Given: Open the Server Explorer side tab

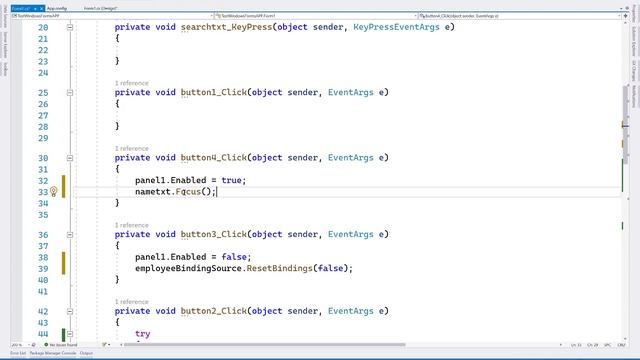Looking at the screenshot, I should (5, 44).
